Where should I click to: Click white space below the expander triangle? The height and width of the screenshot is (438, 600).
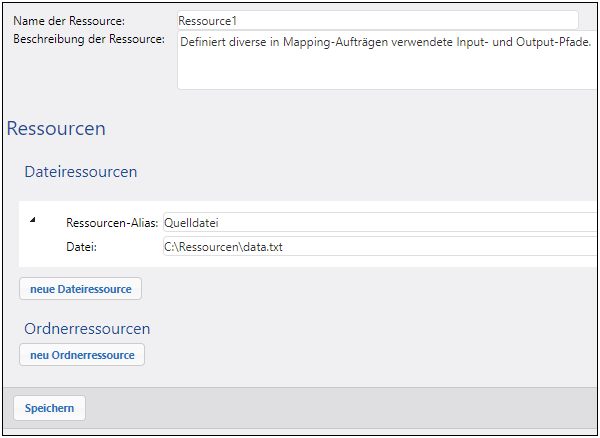[36, 248]
